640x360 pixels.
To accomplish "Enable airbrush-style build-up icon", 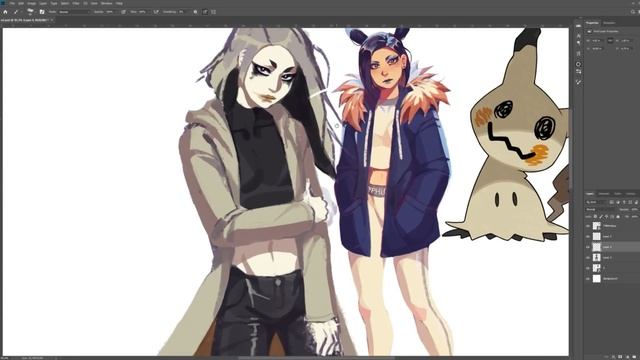I will click(x=156, y=12).
